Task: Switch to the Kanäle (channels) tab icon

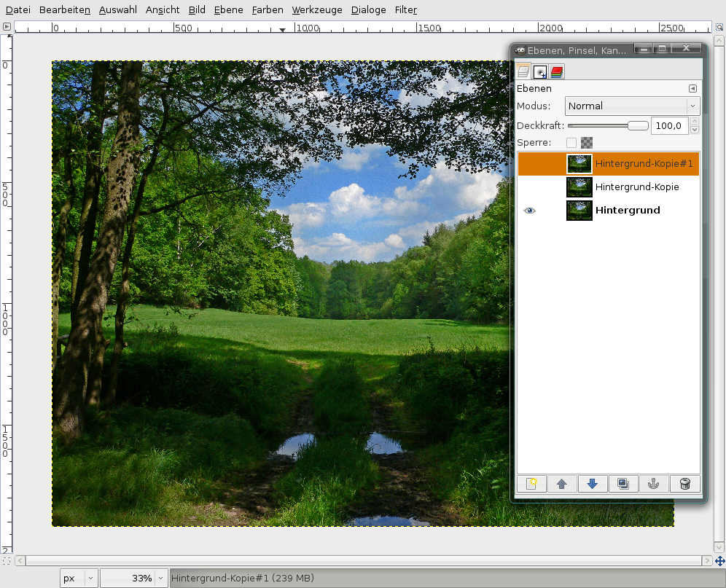Action: coord(557,71)
